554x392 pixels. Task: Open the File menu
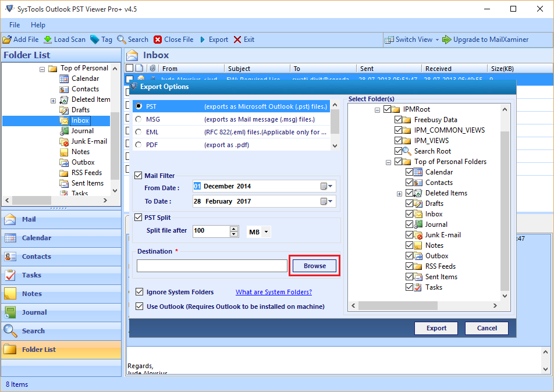(x=15, y=25)
